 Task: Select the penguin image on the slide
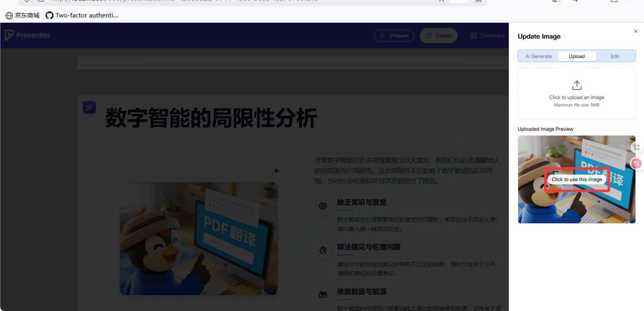click(199, 239)
